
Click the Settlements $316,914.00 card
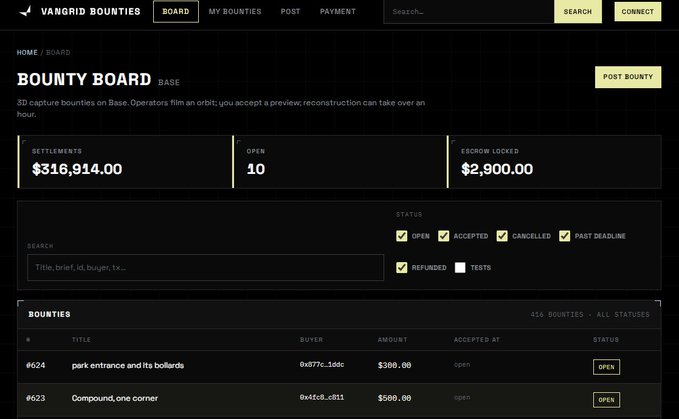coord(125,162)
